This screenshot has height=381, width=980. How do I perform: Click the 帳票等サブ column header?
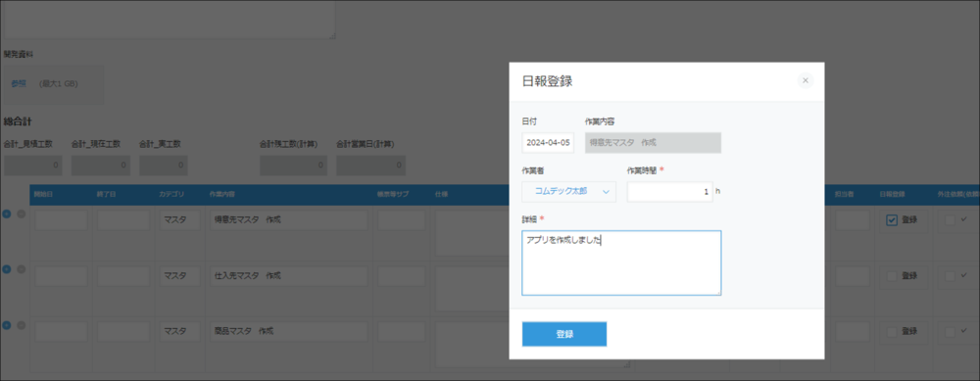[393, 194]
